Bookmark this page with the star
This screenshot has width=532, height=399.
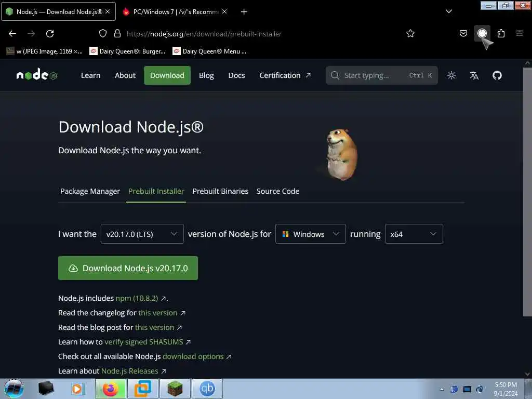410,33
